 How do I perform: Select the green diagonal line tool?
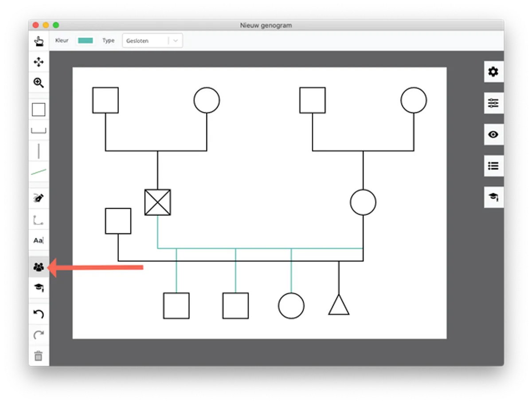pos(39,172)
